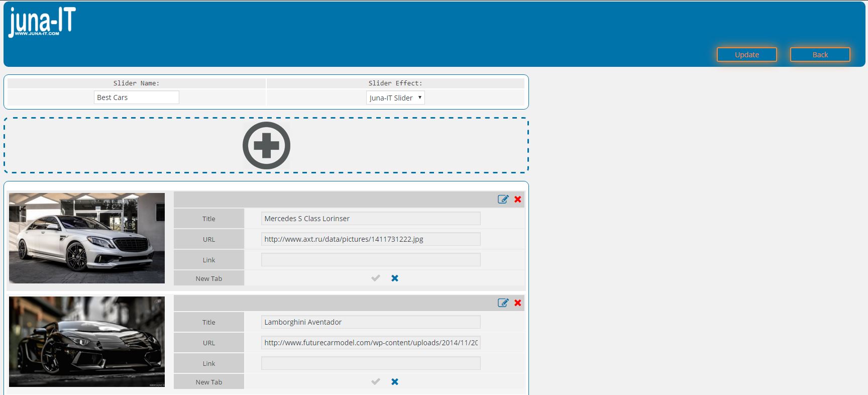The width and height of the screenshot is (868, 395).
Task: Delete the Mercedes S Class Lorinser slide
Action: [x=518, y=199]
